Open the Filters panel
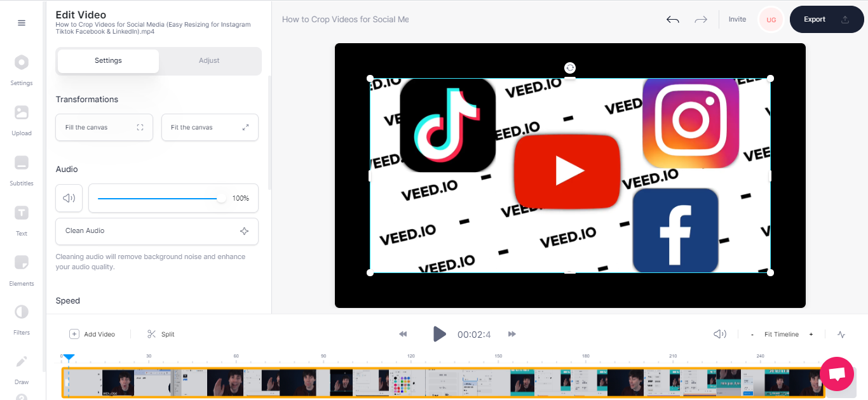This screenshot has width=868, height=400. (x=22, y=319)
